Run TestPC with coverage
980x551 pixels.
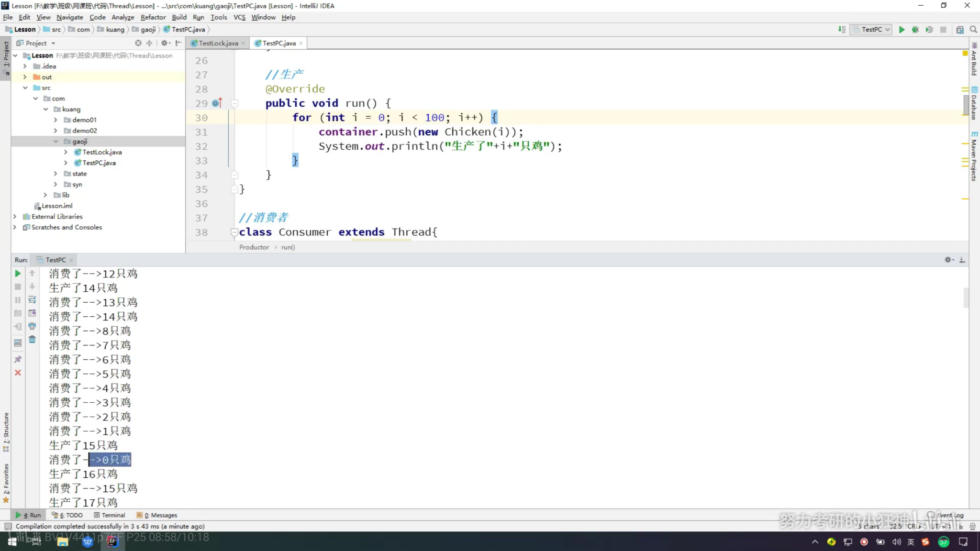929,30
